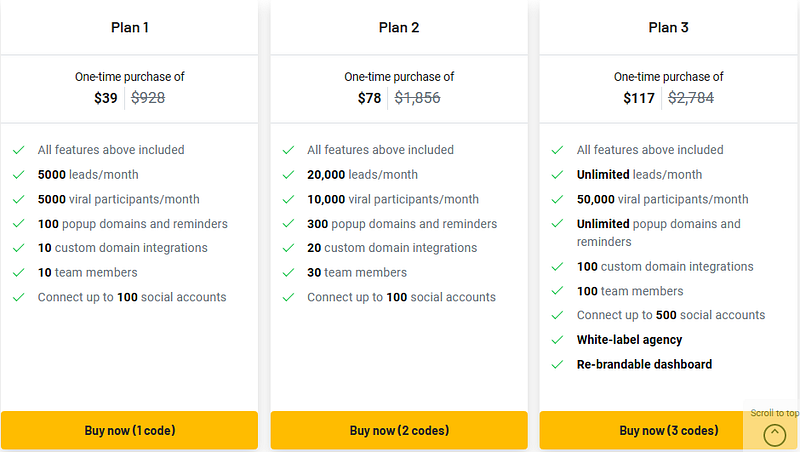Click checkmark beside 300 popup domains
The image size is (800, 452).
[288, 224]
